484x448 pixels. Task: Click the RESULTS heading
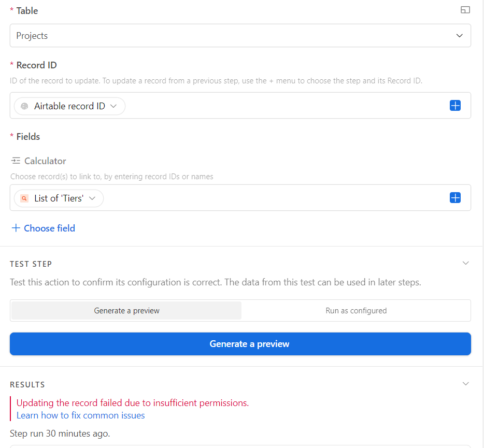27,384
